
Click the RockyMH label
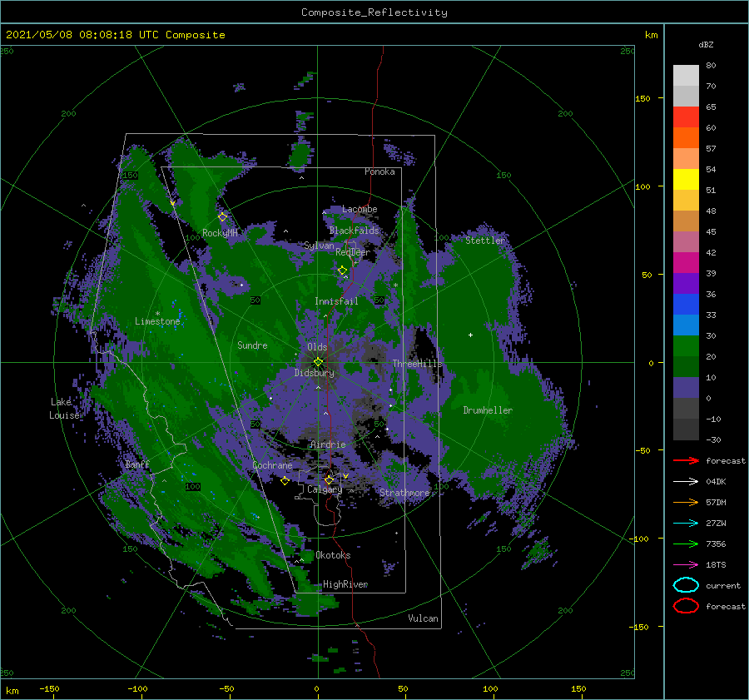click(x=220, y=233)
